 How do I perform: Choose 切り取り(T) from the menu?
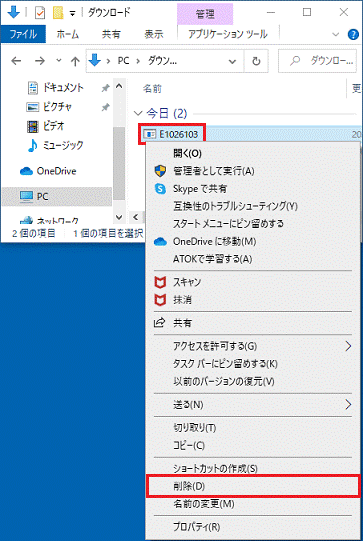pyautogui.click(x=253, y=428)
